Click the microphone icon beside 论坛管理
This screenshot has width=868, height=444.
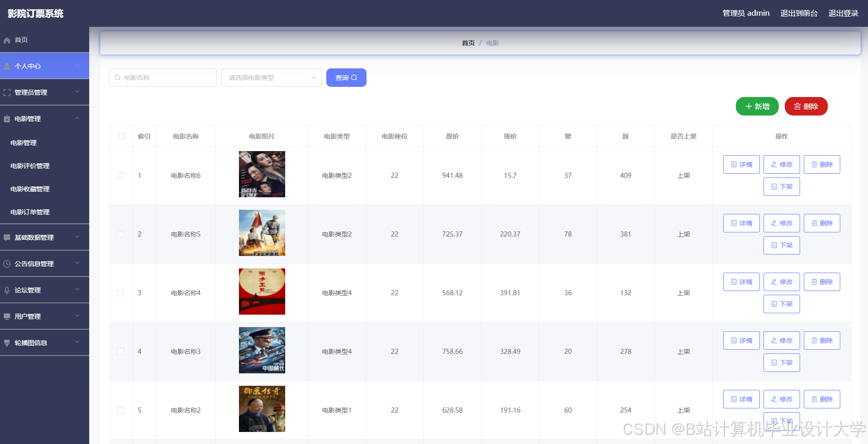point(7,290)
